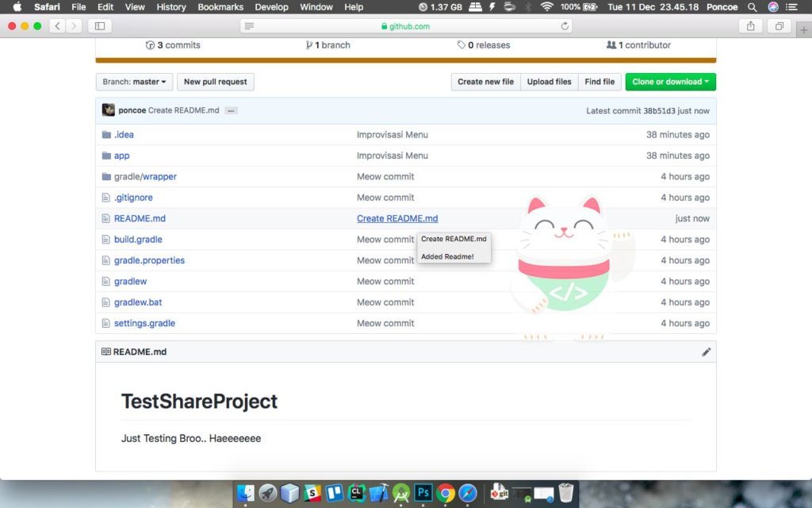Open the View menu
Viewport: 812px width, 508px height.
coord(135,6)
